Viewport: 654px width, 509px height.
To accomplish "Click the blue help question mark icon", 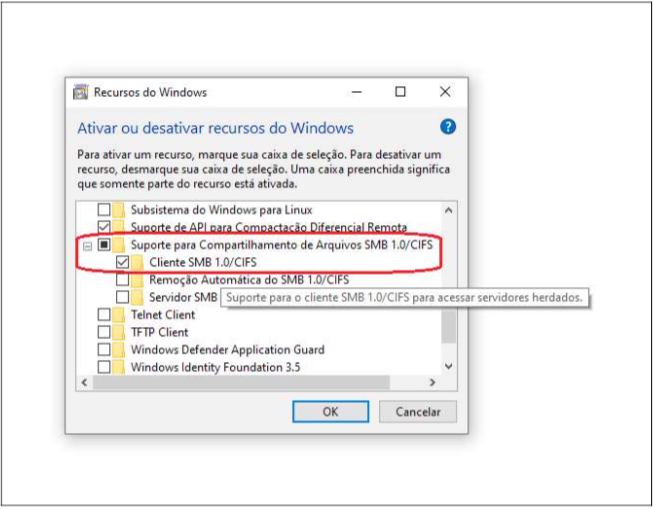I will (448, 127).
